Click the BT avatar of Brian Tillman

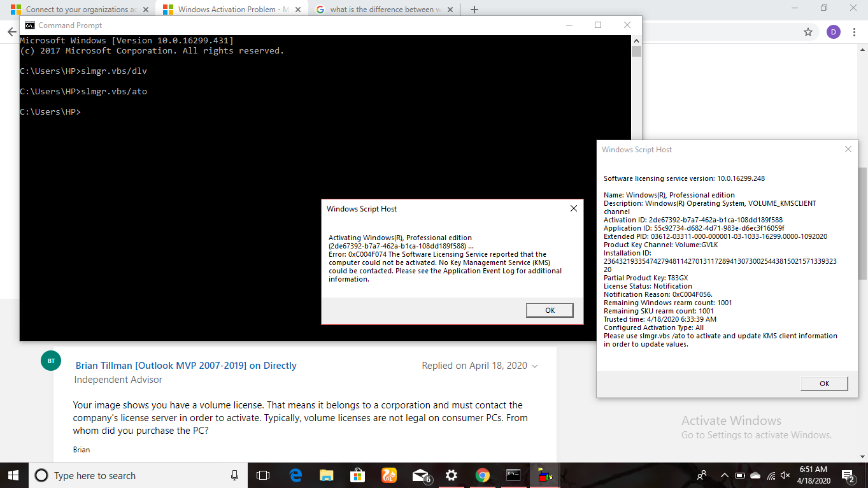tap(51, 361)
